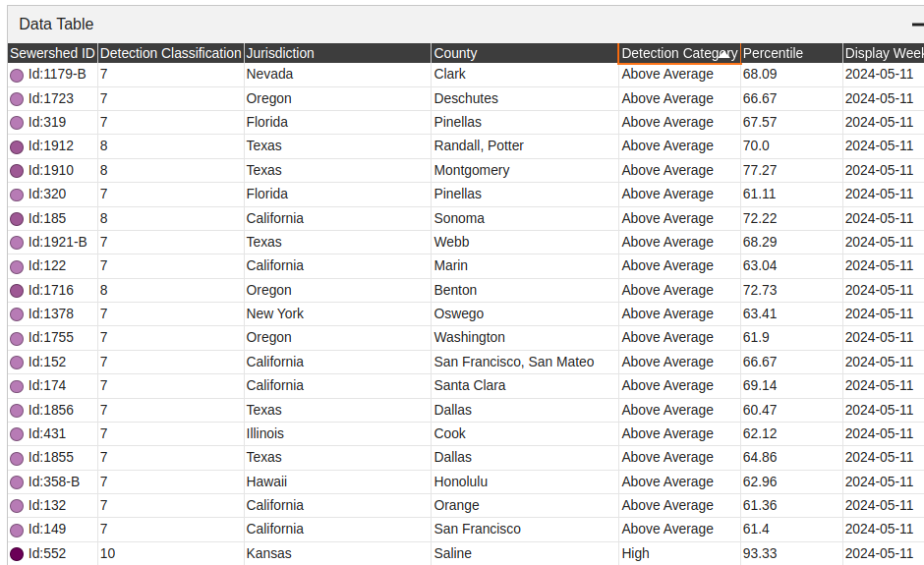This screenshot has width=924, height=565.
Task: Click the color dot for Id:1716
Action: (x=17, y=291)
